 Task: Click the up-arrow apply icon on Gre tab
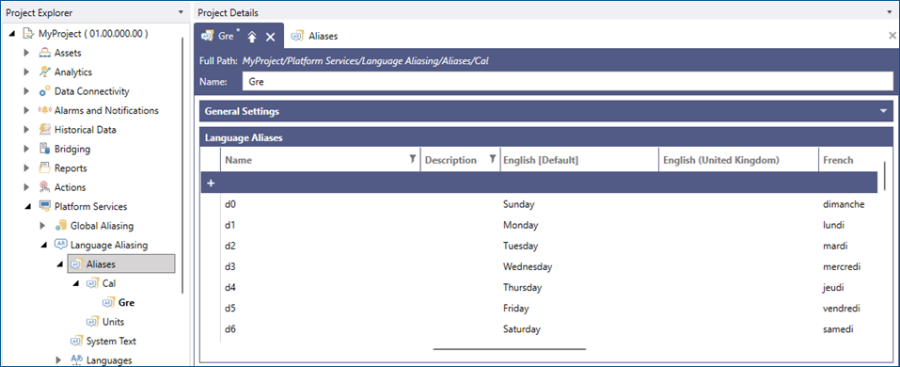click(251, 37)
